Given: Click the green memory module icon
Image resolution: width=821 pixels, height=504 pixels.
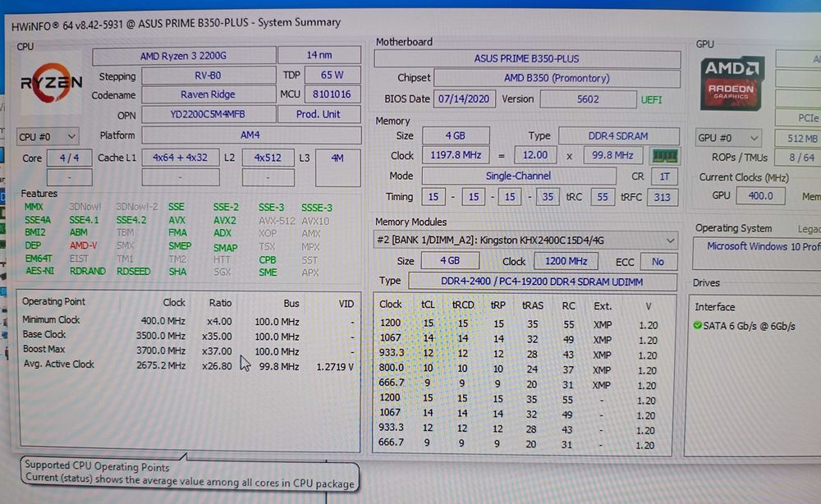Looking at the screenshot, I should click(x=664, y=155).
